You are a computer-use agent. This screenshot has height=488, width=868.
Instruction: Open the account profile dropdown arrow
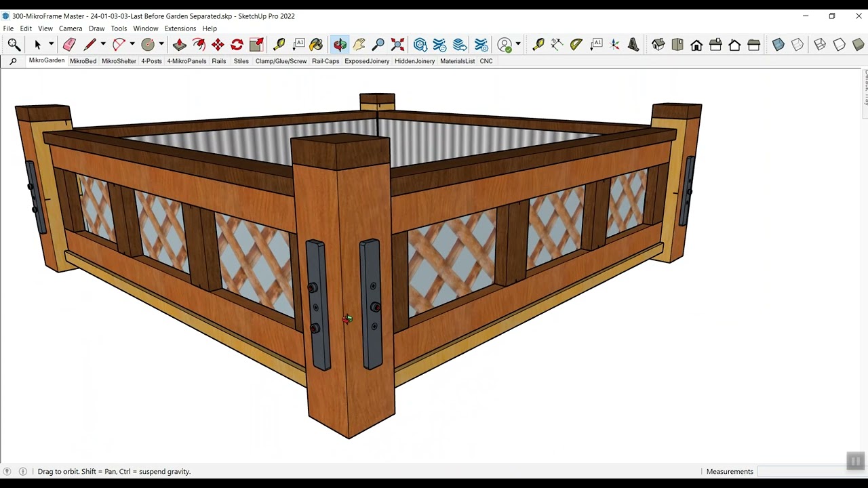point(518,45)
